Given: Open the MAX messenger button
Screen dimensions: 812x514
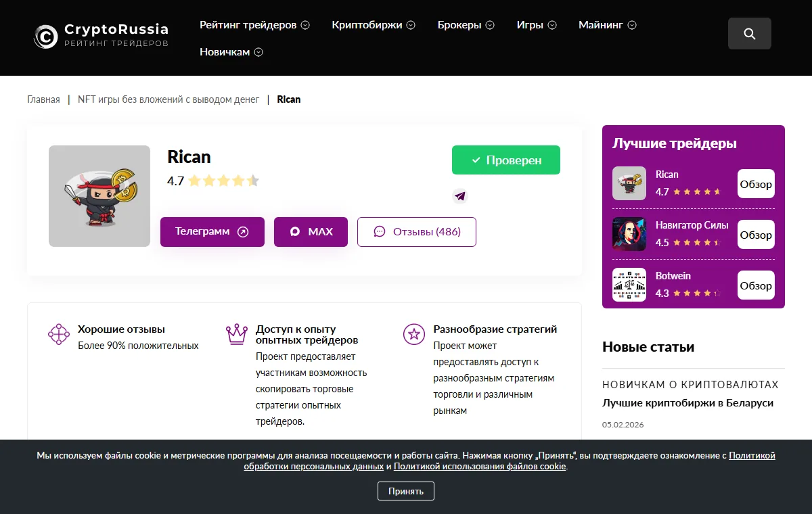Looking at the screenshot, I should tap(311, 232).
